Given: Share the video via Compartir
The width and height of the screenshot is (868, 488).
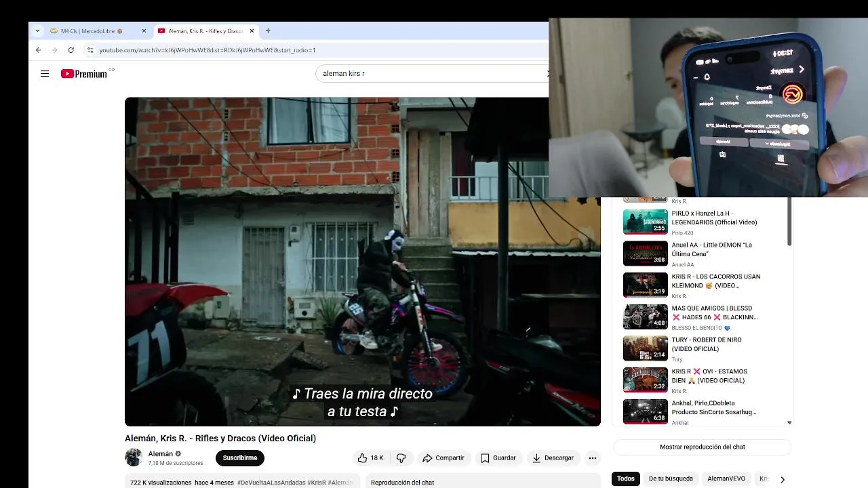Looking at the screenshot, I should [443, 458].
